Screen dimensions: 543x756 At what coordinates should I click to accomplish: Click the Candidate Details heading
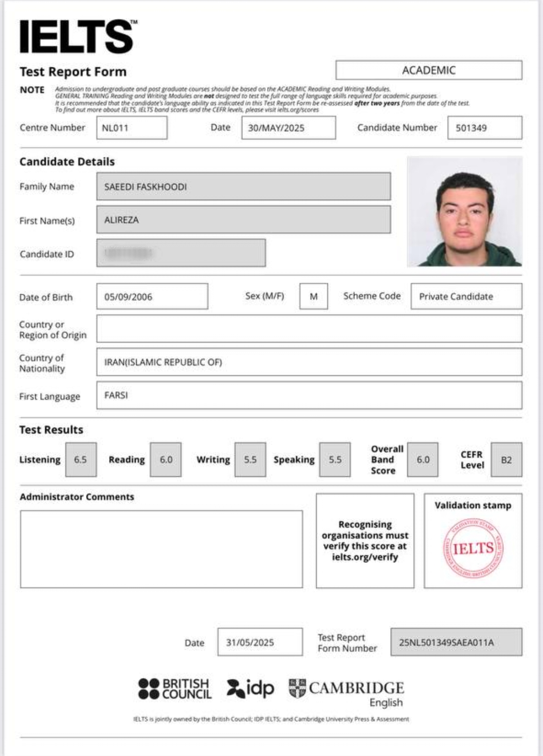pyautogui.click(x=67, y=162)
